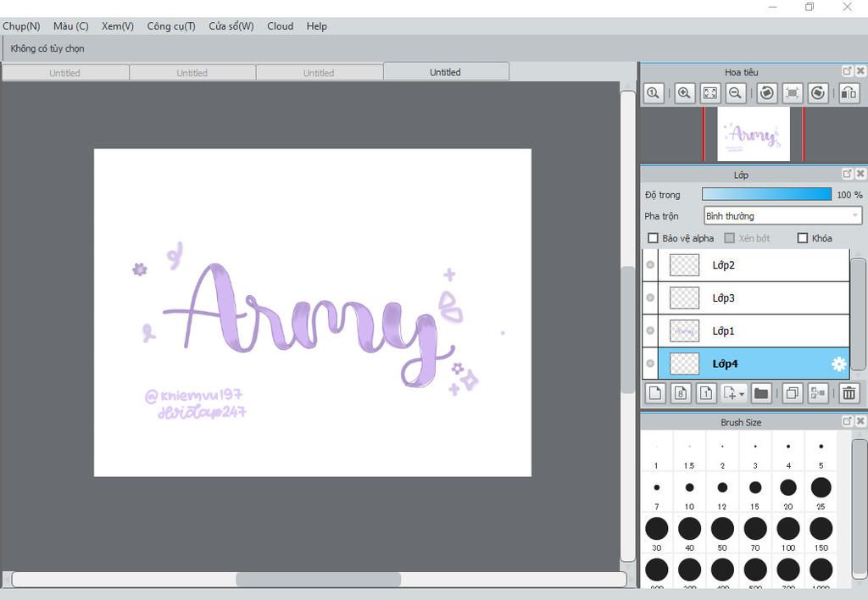This screenshot has height=600, width=868.
Task: Open the Lớp4 layer settings gear
Action: [838, 364]
